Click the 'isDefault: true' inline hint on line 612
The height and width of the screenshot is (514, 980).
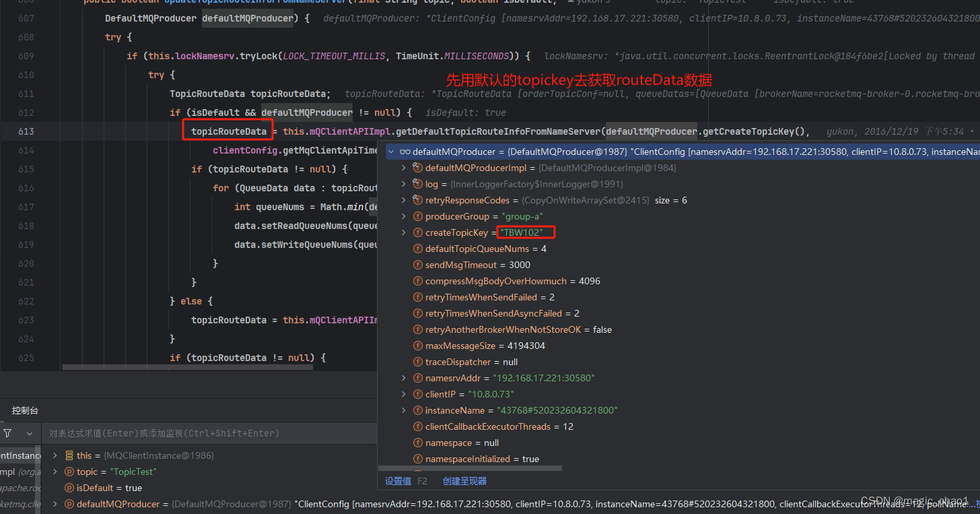click(466, 113)
